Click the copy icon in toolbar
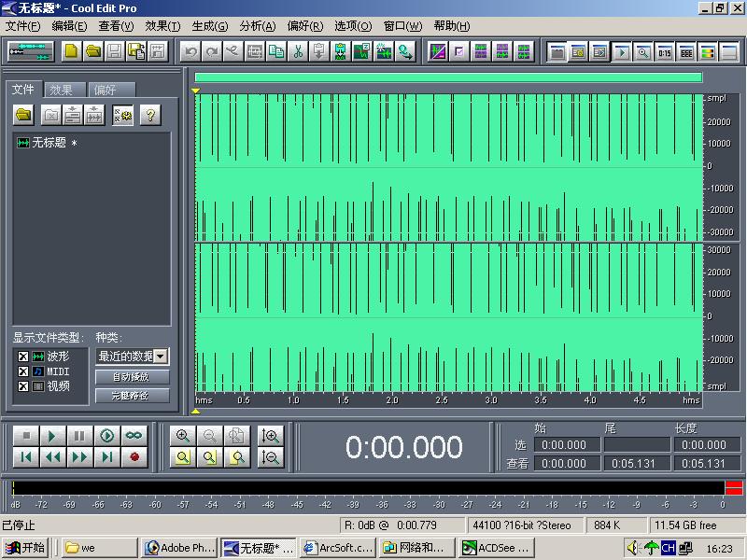 click(276, 51)
